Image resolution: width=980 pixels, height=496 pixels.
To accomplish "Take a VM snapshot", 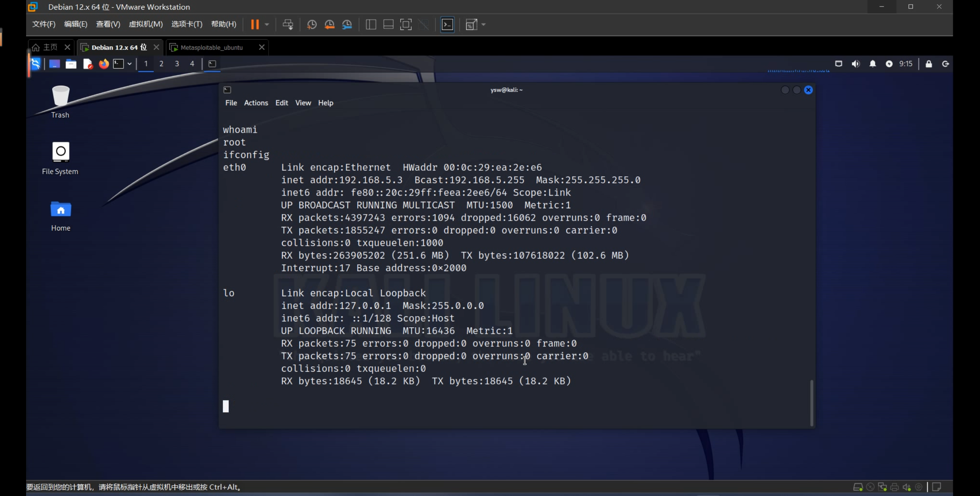I will (x=312, y=25).
